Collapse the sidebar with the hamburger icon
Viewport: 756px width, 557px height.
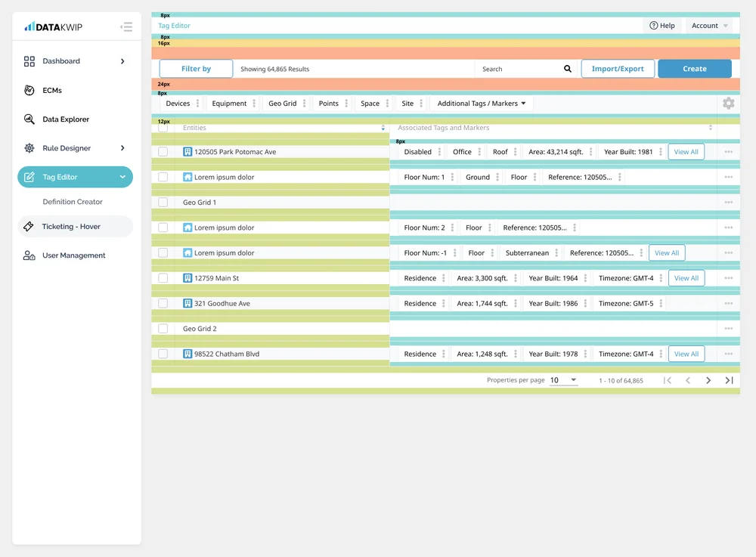[126, 26]
